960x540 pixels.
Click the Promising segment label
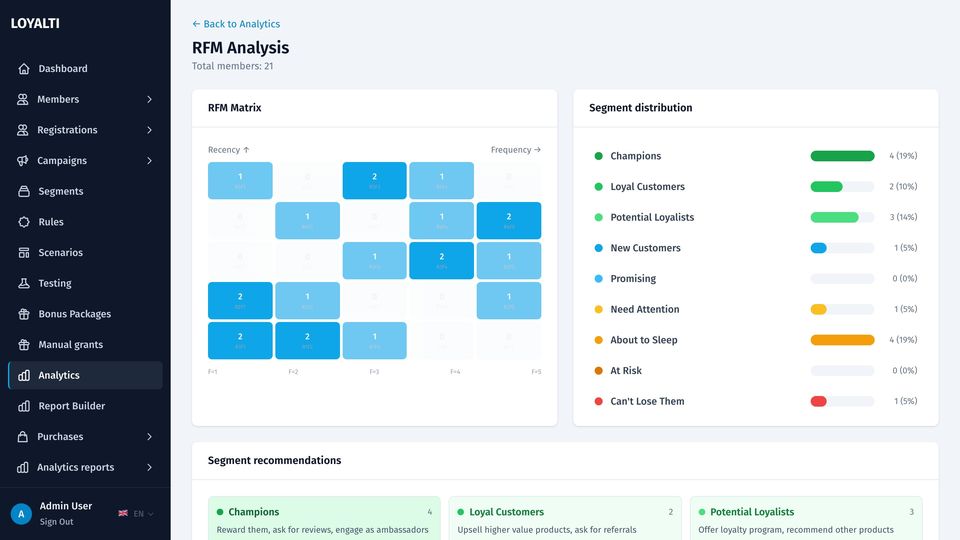(x=633, y=279)
